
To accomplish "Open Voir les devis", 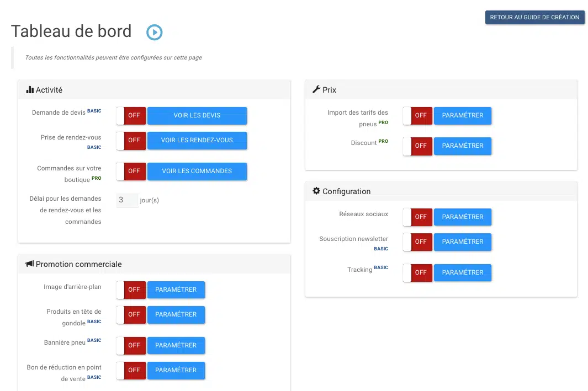I will [197, 116].
